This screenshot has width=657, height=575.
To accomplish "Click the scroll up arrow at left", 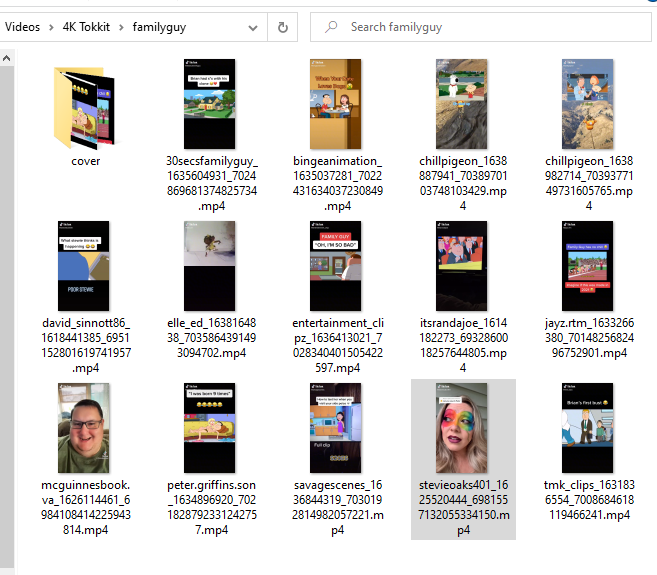I will point(7,57).
